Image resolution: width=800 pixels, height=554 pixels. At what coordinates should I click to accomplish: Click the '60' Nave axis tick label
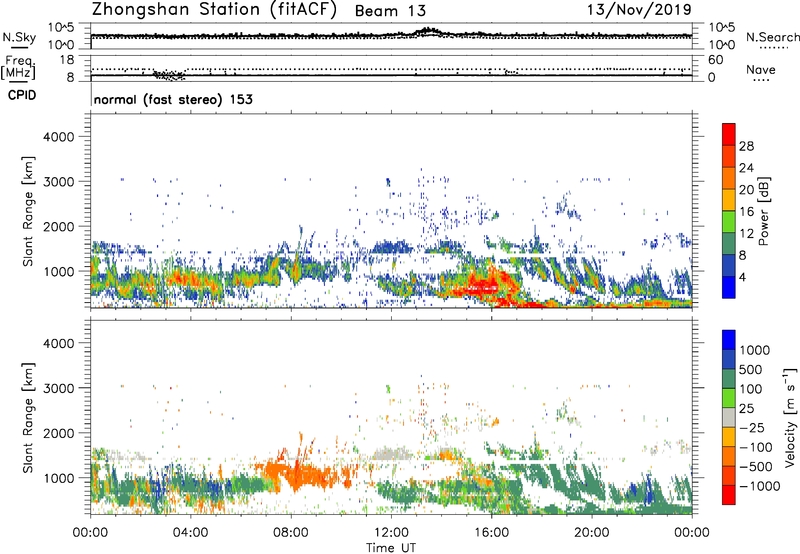click(x=715, y=60)
